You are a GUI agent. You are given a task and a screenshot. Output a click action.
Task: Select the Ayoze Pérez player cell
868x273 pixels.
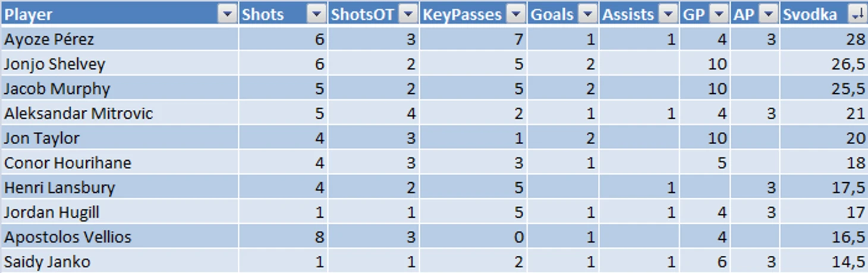pyautogui.click(x=119, y=39)
